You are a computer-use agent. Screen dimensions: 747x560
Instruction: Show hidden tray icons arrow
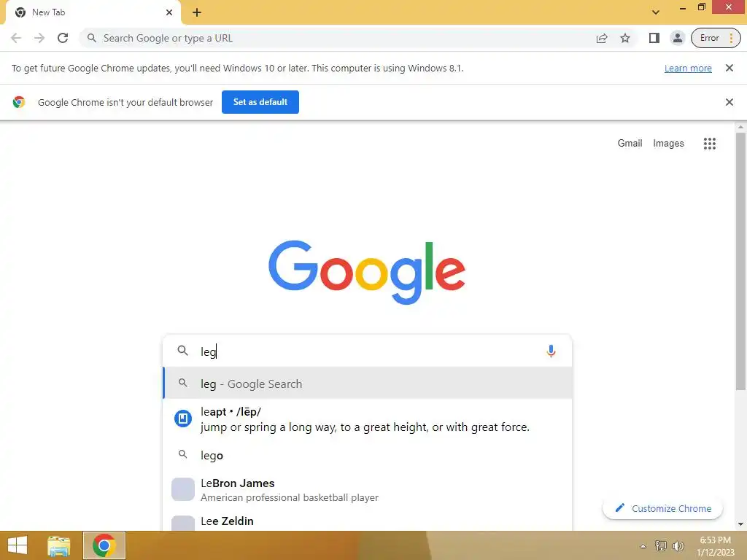point(643,546)
